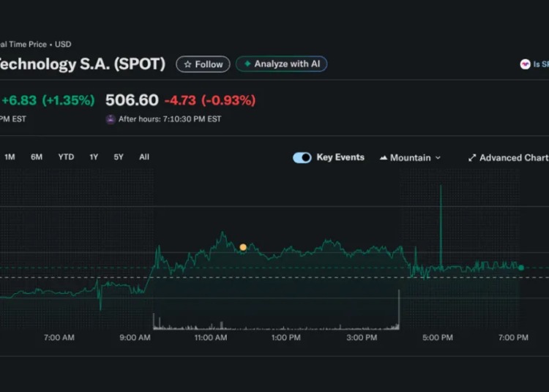The width and height of the screenshot is (549, 392).
Task: Select the 1M time range
Action: 10,157
